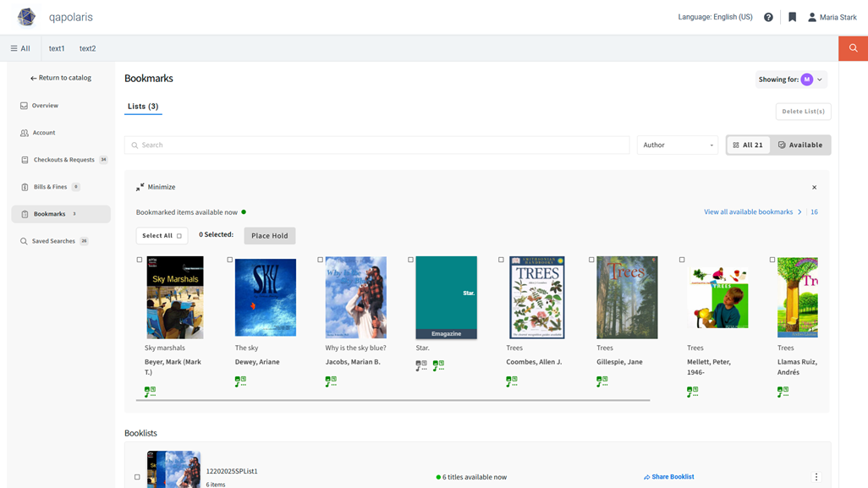Open Sky Marshals book cover

tap(175, 297)
